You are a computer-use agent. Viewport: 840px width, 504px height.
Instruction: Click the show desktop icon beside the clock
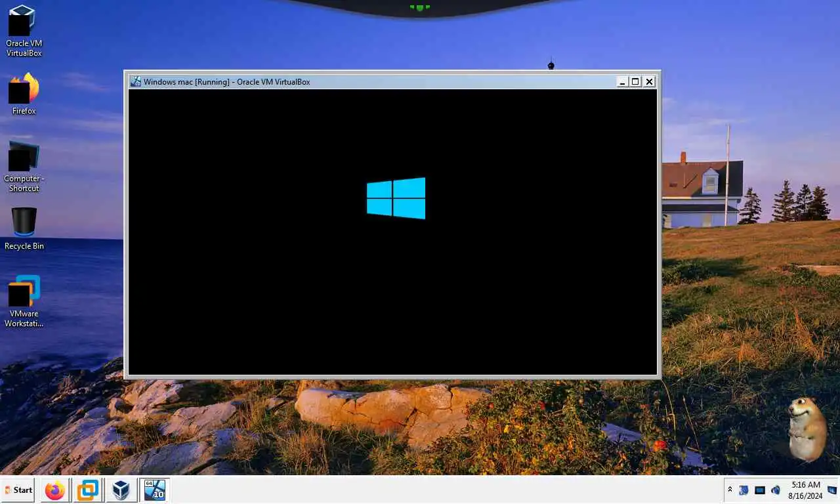pyautogui.click(x=832, y=490)
